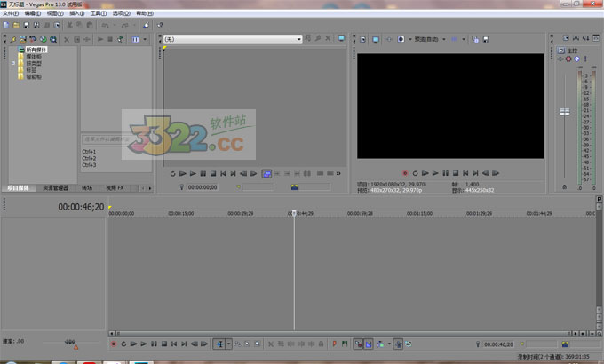This screenshot has width=604, height=364.
Task: Click the Undo arrow in main toolbar
Action: coord(105,26)
